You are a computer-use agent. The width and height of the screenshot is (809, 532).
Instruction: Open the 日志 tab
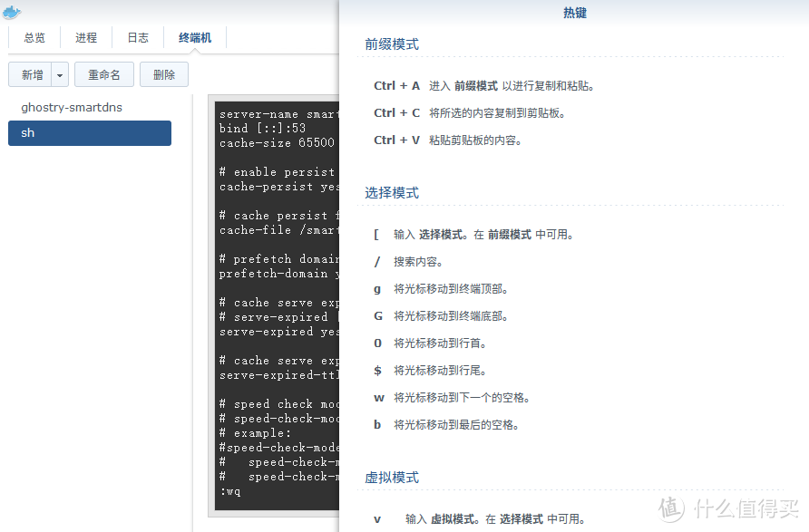(138, 38)
